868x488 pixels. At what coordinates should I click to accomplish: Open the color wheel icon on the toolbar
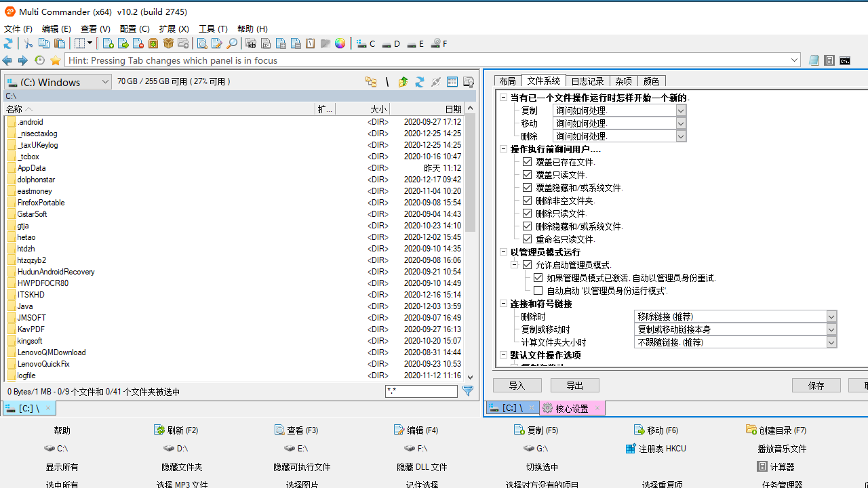[340, 43]
